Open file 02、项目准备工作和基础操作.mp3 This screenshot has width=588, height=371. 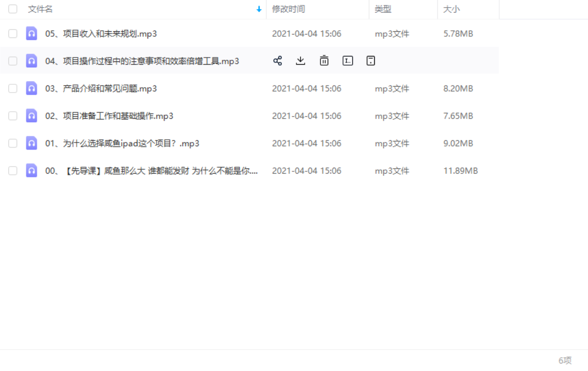pos(109,116)
